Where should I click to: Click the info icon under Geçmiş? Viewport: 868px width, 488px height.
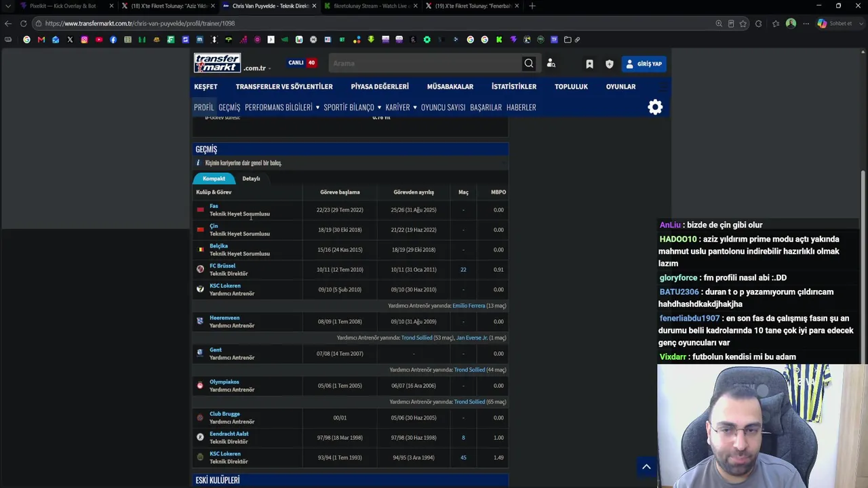[198, 163]
